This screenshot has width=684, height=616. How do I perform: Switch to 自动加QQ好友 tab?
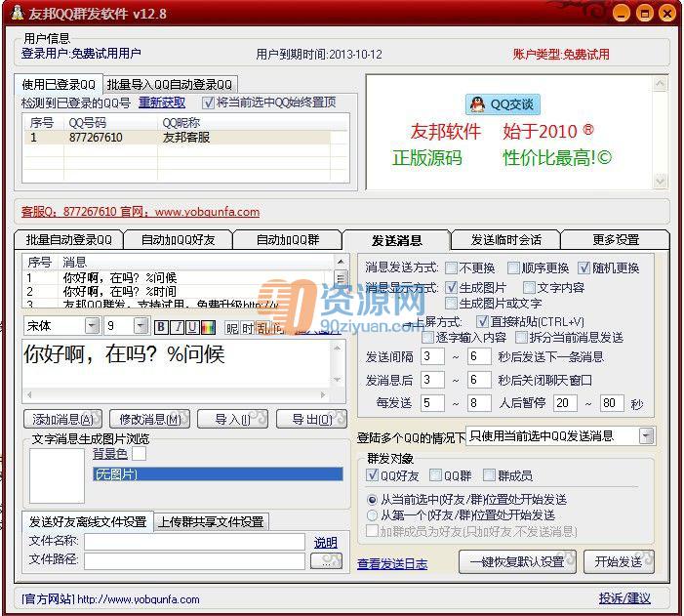pyautogui.click(x=178, y=240)
